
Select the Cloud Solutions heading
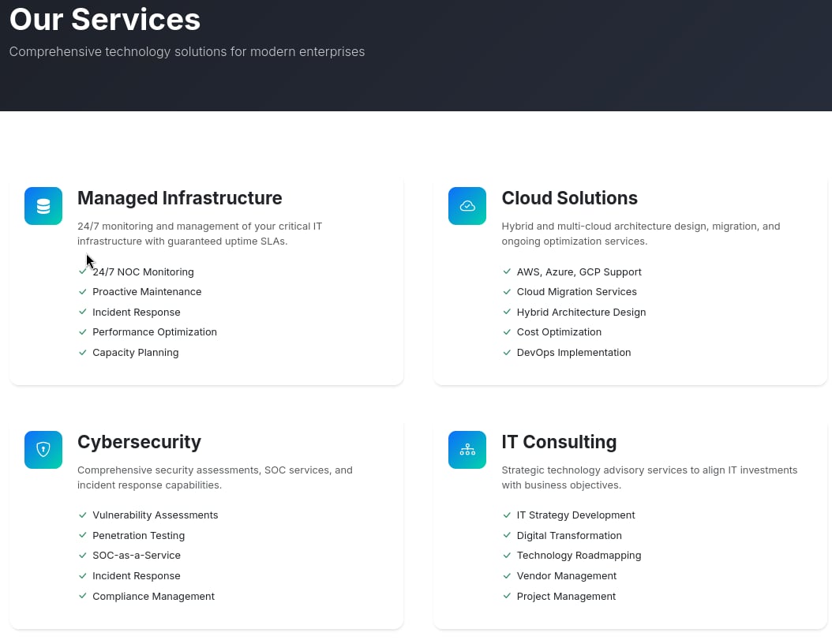click(x=569, y=198)
